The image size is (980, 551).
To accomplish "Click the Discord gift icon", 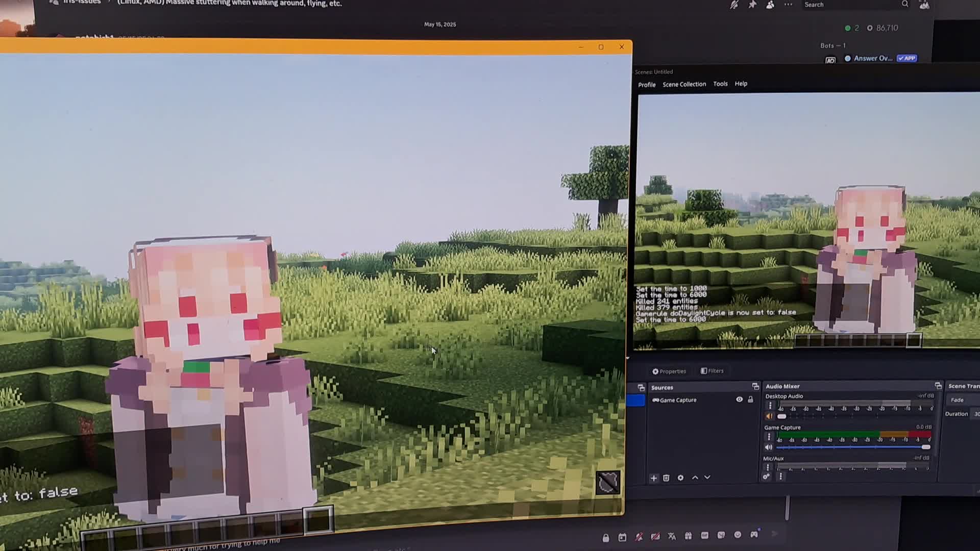I will click(688, 536).
